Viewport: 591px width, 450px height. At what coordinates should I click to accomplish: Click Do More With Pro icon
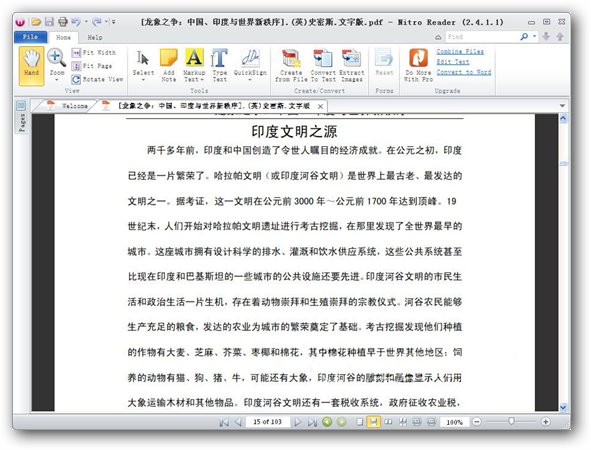click(x=418, y=66)
